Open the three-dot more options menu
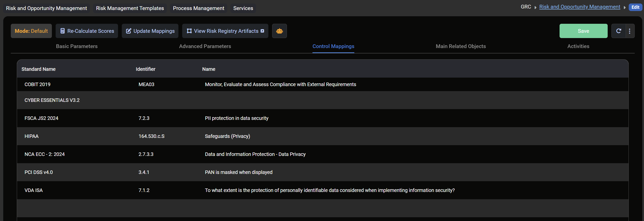The height and width of the screenshot is (221, 644). (x=630, y=31)
